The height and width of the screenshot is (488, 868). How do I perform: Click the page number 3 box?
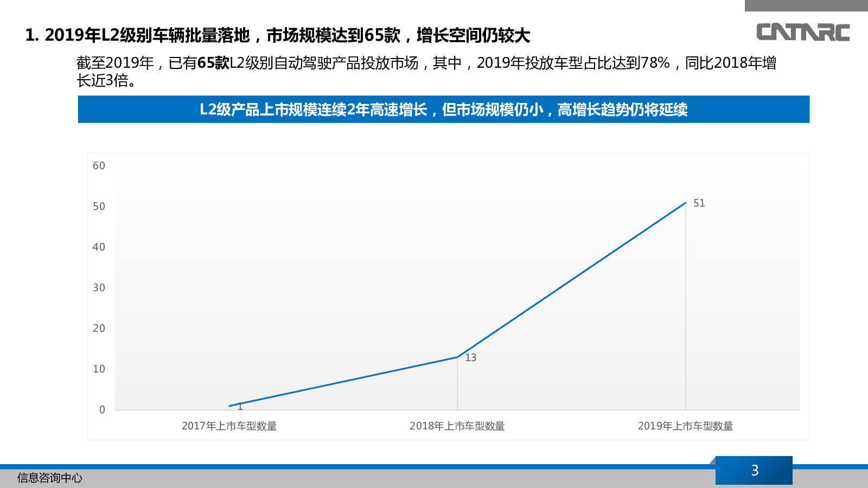point(754,470)
